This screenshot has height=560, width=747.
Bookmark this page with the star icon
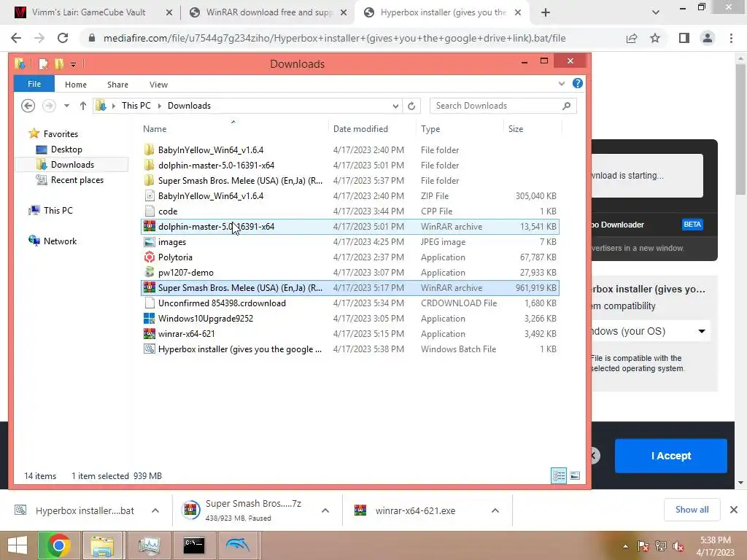pyautogui.click(x=655, y=38)
